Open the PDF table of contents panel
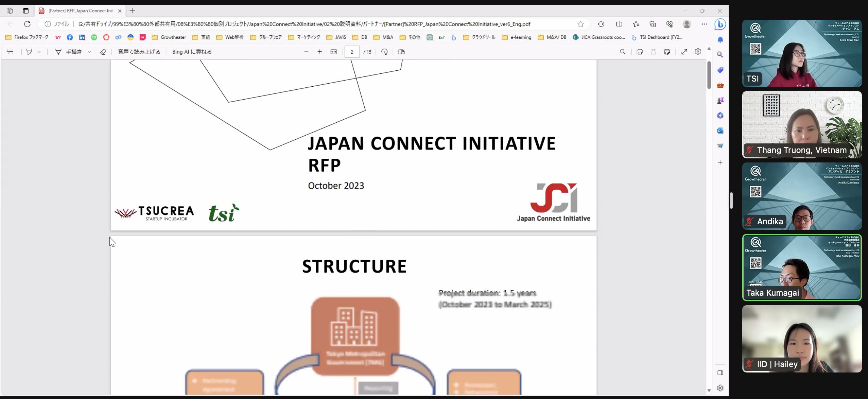Image resolution: width=868 pixels, height=399 pixels. pos(10,52)
